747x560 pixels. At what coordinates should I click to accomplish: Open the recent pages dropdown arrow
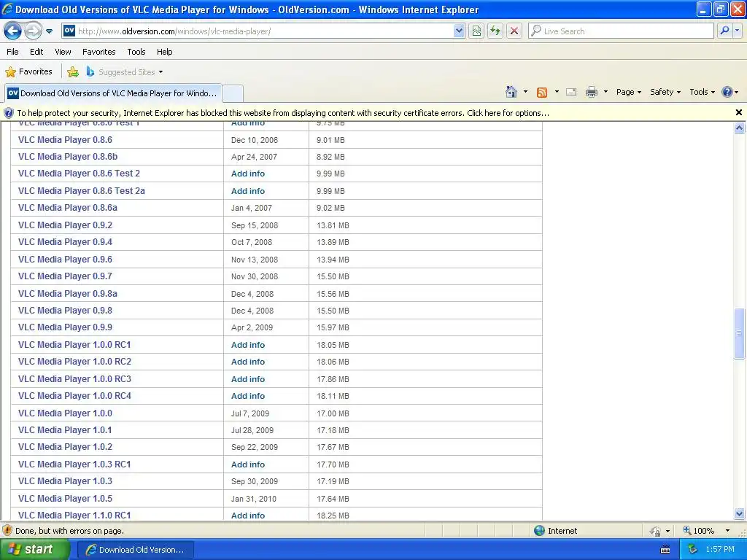pos(49,31)
